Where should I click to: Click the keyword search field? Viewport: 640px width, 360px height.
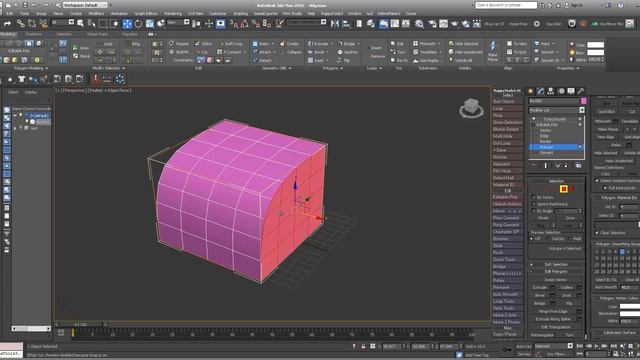point(506,5)
